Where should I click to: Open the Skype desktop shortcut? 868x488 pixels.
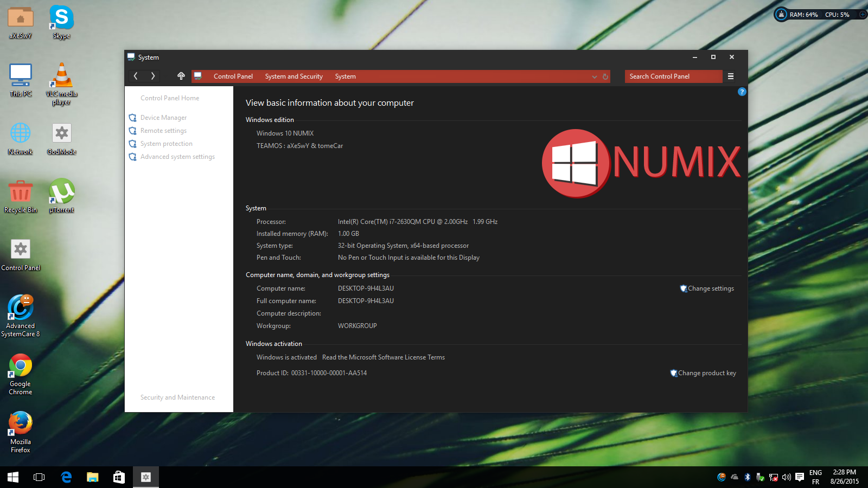(61, 22)
